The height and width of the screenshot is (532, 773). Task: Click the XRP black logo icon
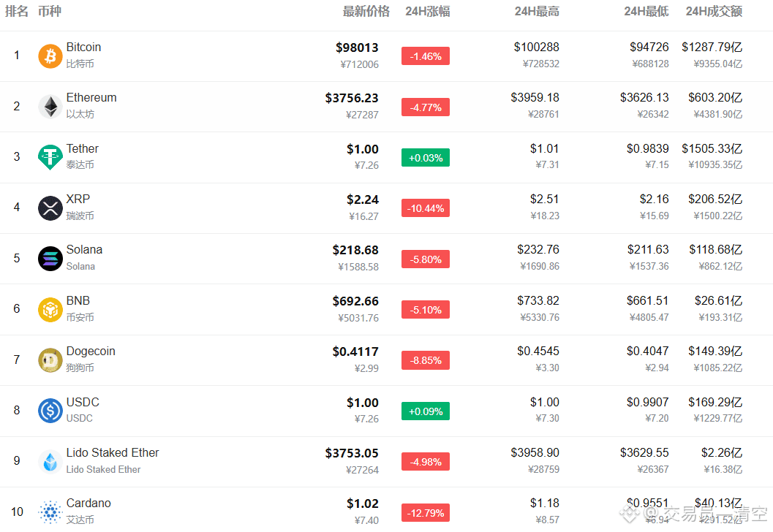coord(50,208)
